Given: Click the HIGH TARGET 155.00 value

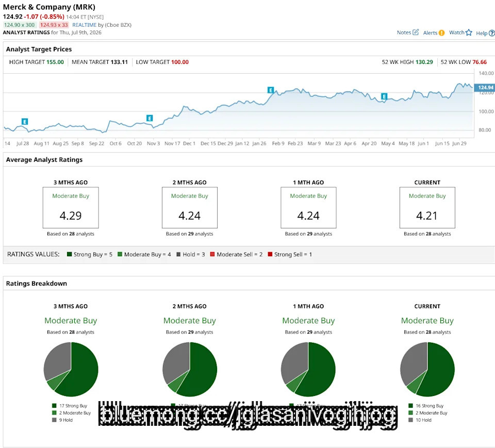Looking at the screenshot, I should pyautogui.click(x=55, y=62).
